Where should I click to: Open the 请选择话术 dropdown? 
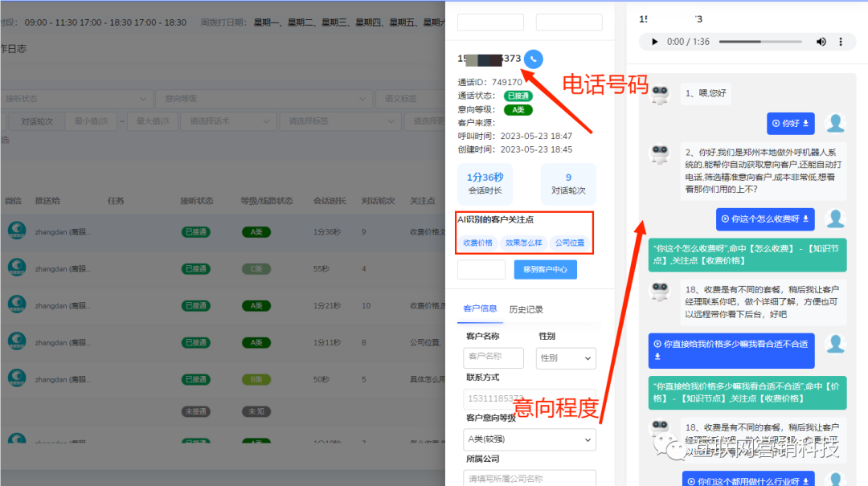click(x=228, y=121)
